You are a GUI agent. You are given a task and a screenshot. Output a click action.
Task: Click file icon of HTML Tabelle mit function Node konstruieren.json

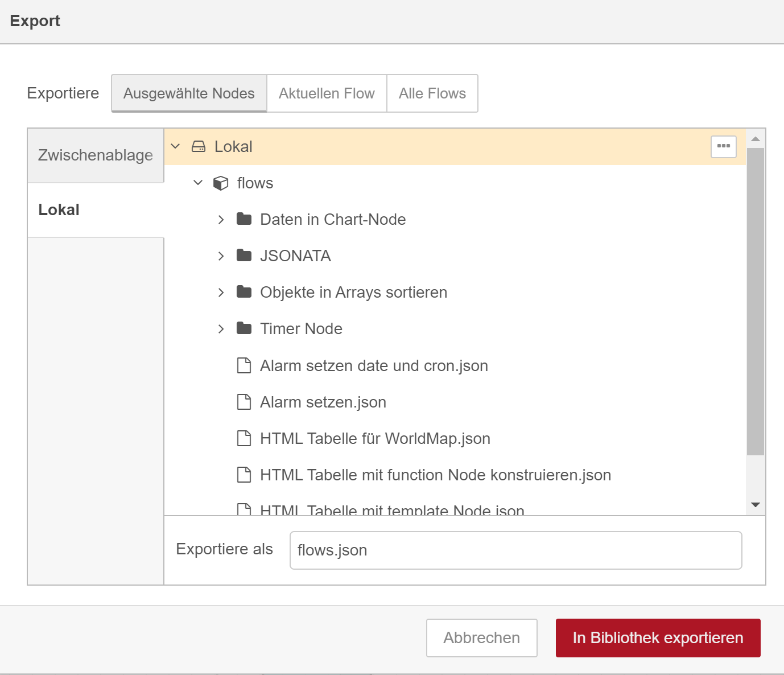tap(244, 475)
